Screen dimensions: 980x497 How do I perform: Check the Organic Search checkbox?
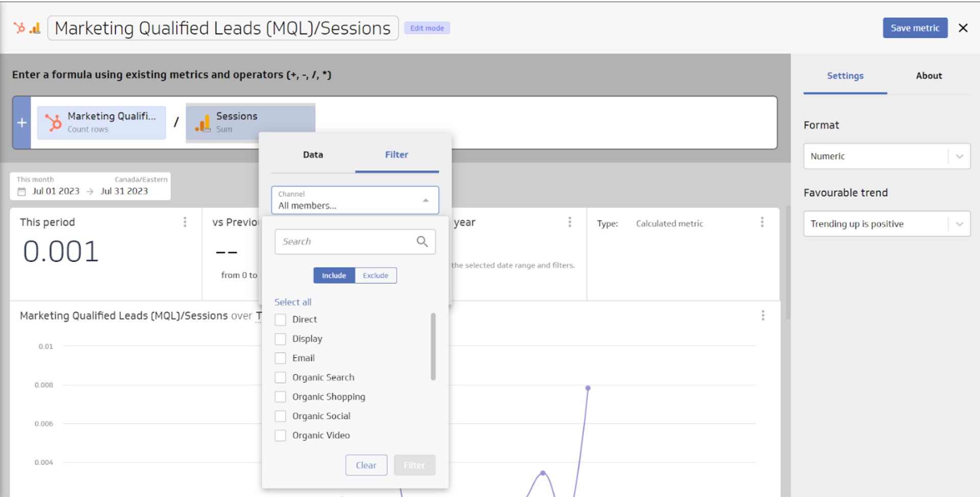point(280,377)
